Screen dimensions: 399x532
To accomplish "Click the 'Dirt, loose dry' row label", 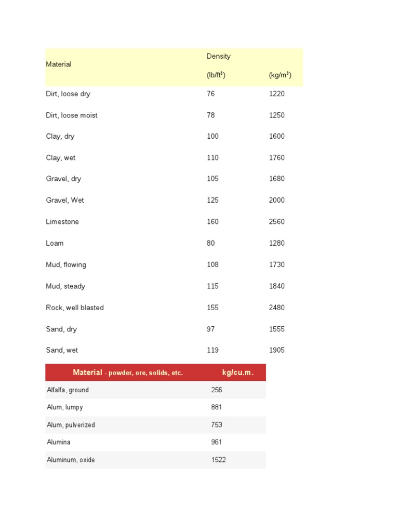I will [x=68, y=94].
